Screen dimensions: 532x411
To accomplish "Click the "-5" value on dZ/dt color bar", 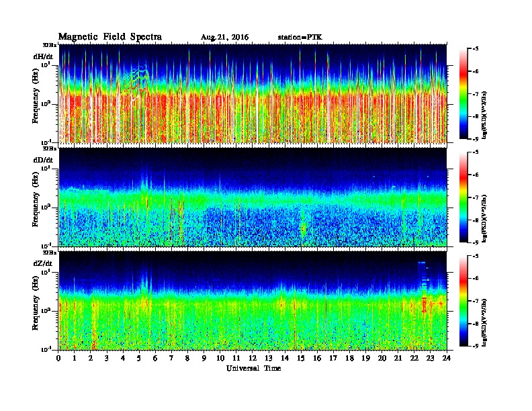I will [x=476, y=256].
